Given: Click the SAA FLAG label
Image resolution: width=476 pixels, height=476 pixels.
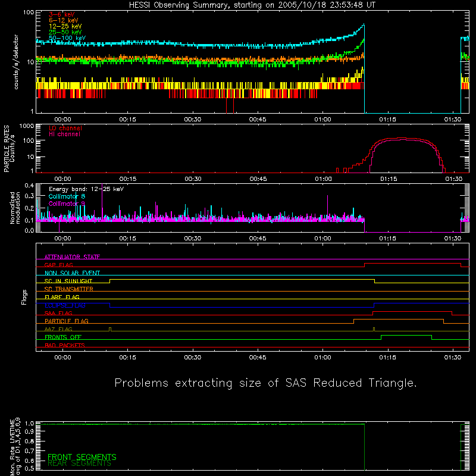Looking at the screenshot, I should point(58,313).
